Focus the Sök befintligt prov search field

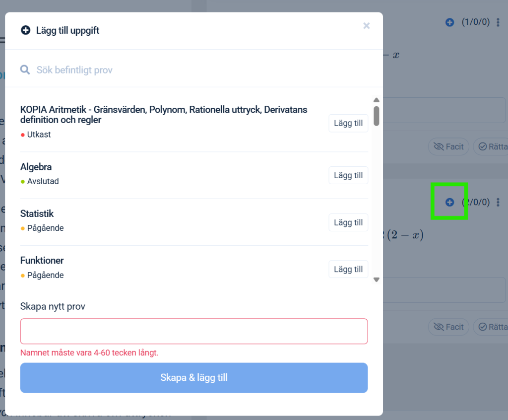point(198,70)
